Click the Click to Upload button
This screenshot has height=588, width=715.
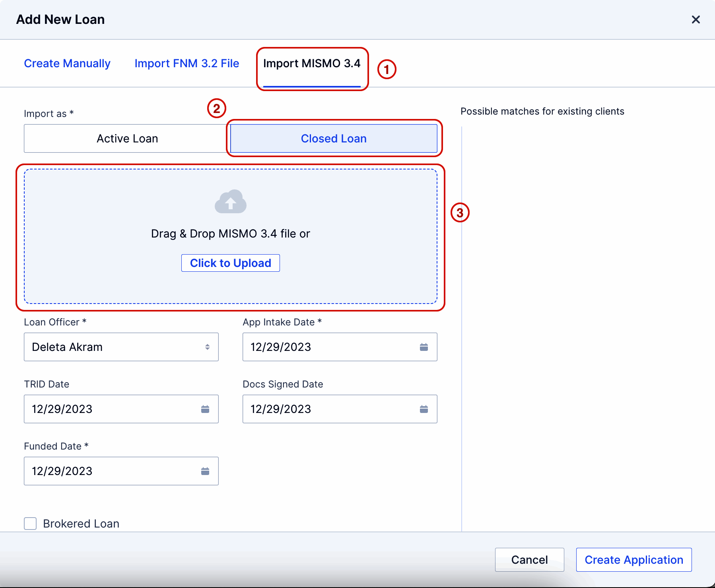tap(230, 263)
